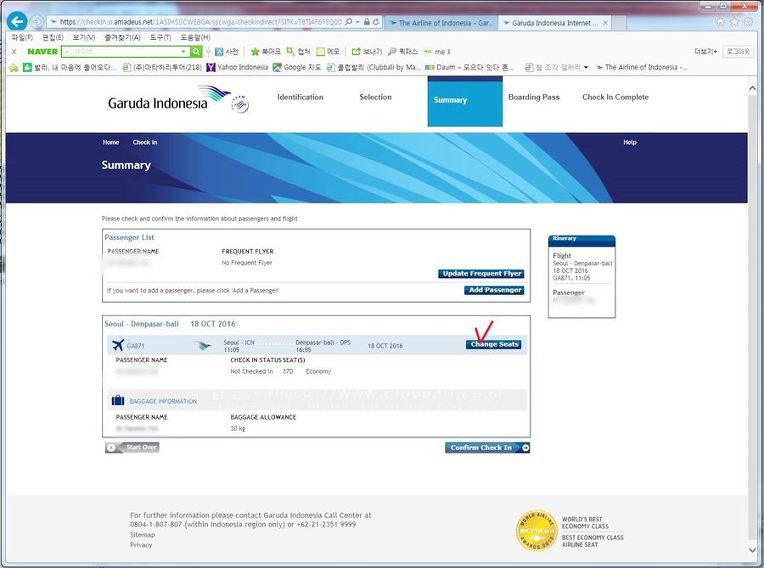Expand the Naver search box dropdown arrow
764x568 pixels.
click(183, 52)
